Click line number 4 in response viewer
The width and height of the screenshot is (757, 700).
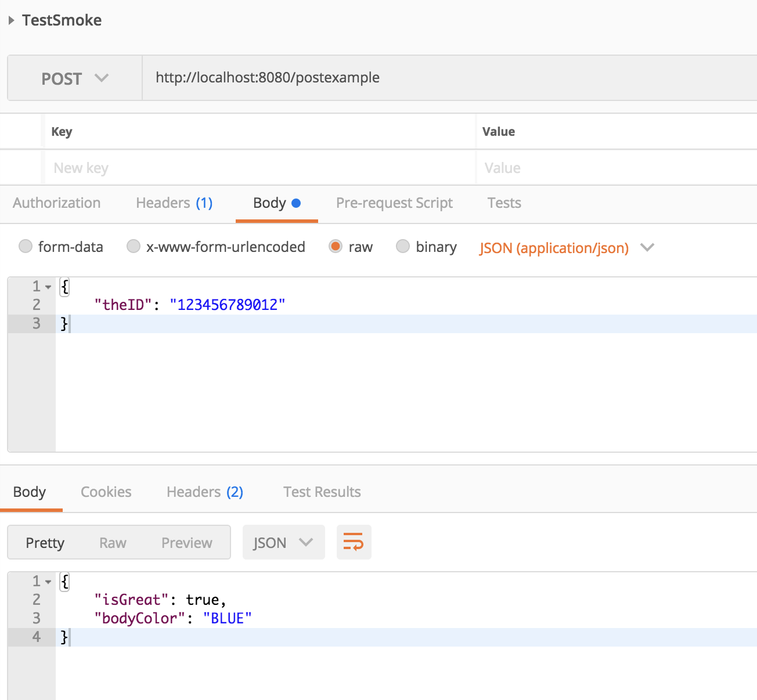[x=37, y=637]
